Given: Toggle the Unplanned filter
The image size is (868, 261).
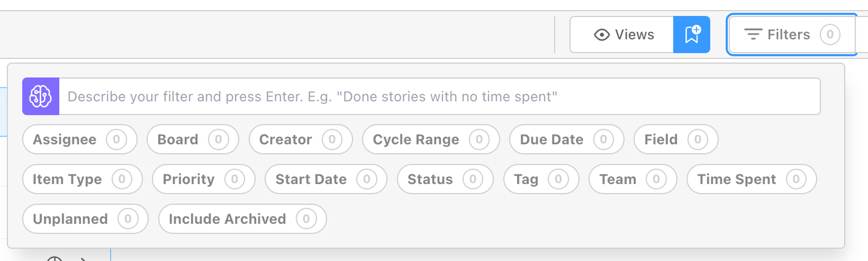Looking at the screenshot, I should tap(85, 219).
